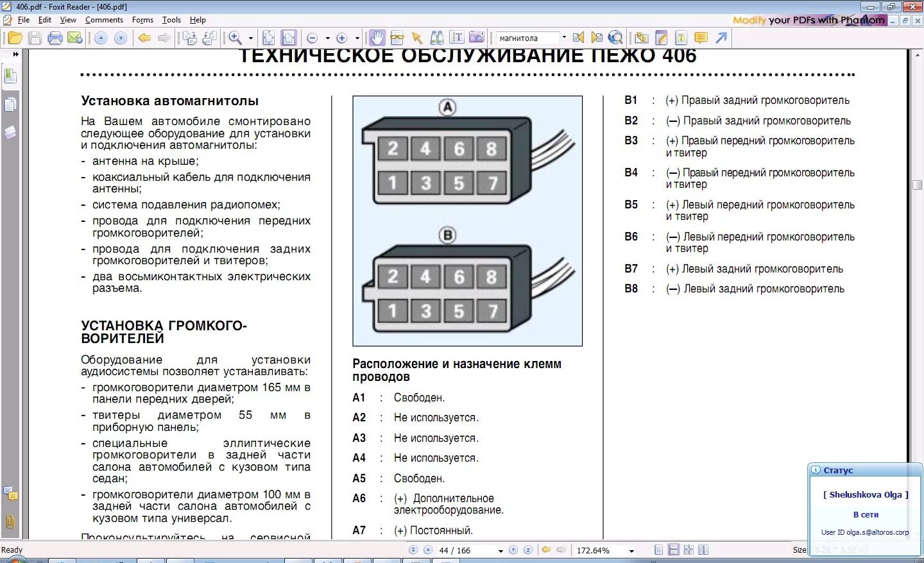Open the Comments panel in the sidebar
Image resolution: width=924 pixels, height=563 pixels.
coord(10,493)
